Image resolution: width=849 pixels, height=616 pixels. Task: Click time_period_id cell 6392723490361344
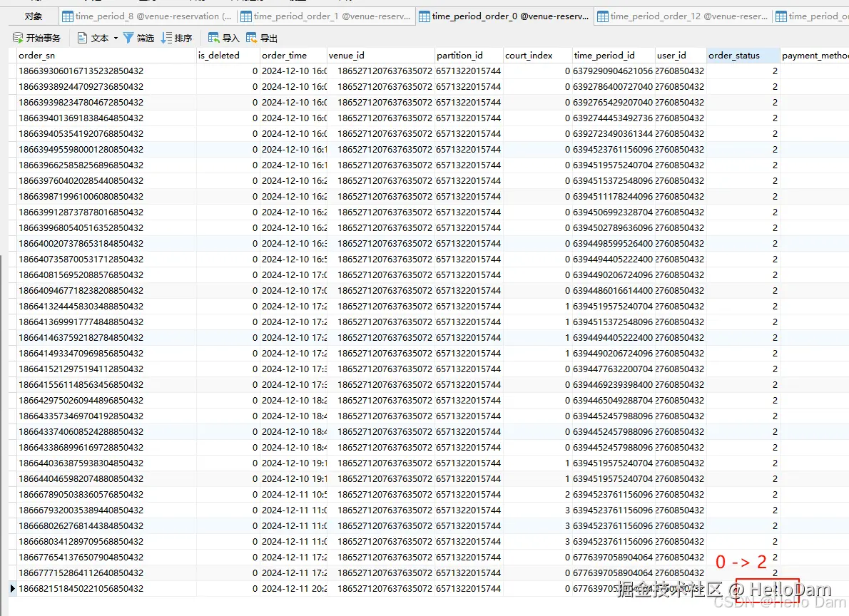[613, 134]
